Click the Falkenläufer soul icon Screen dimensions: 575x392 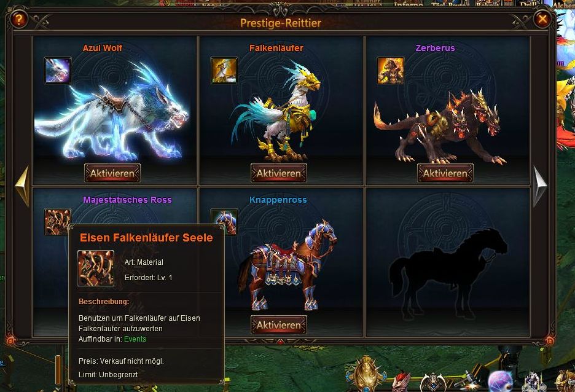tap(224, 71)
